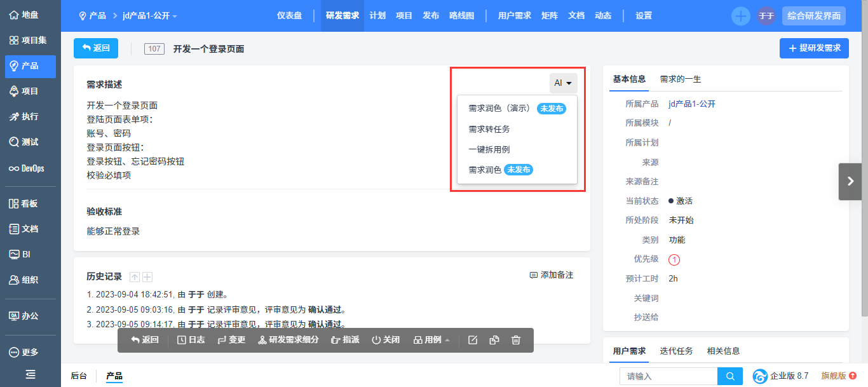Open the AI dropdown button
868x387 pixels.
point(564,83)
